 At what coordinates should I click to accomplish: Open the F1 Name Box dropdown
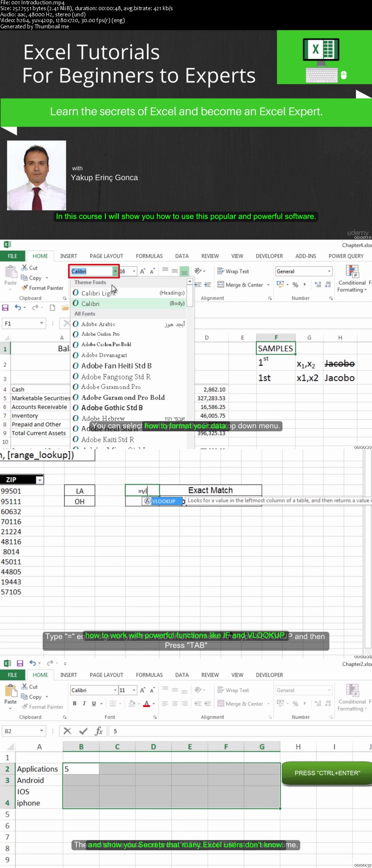pos(41,323)
